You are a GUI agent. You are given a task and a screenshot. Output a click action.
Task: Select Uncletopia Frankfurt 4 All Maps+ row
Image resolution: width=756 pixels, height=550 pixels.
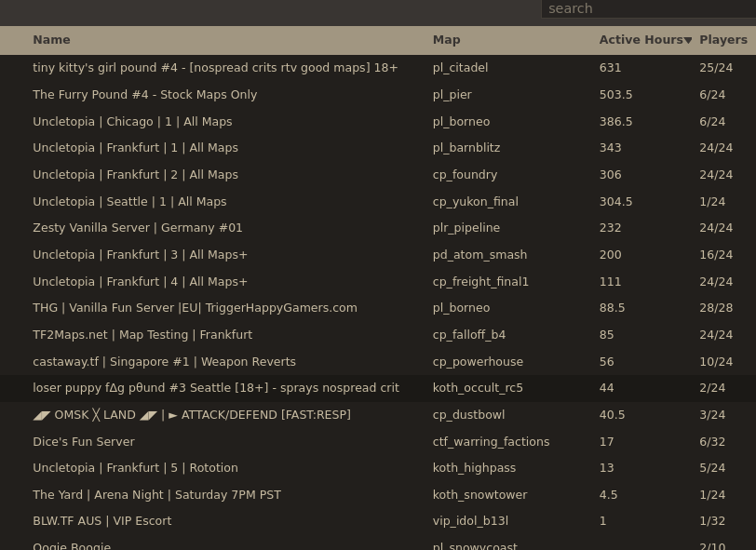click(x=378, y=281)
